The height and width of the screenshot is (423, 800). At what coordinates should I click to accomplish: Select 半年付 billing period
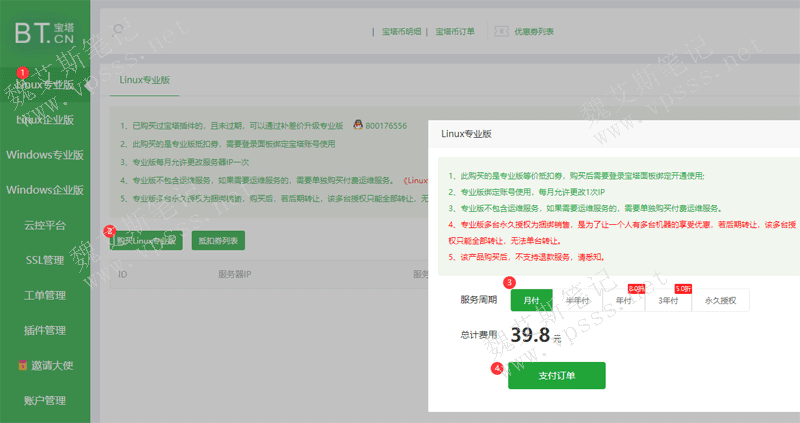(575, 299)
